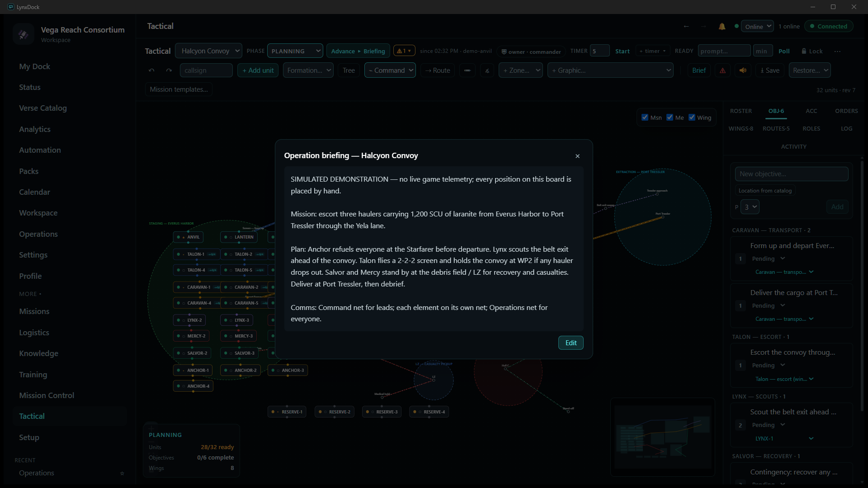868x488 pixels.
Task: Click the Vega Reach Consortium workspace logo
Action: 24,34
